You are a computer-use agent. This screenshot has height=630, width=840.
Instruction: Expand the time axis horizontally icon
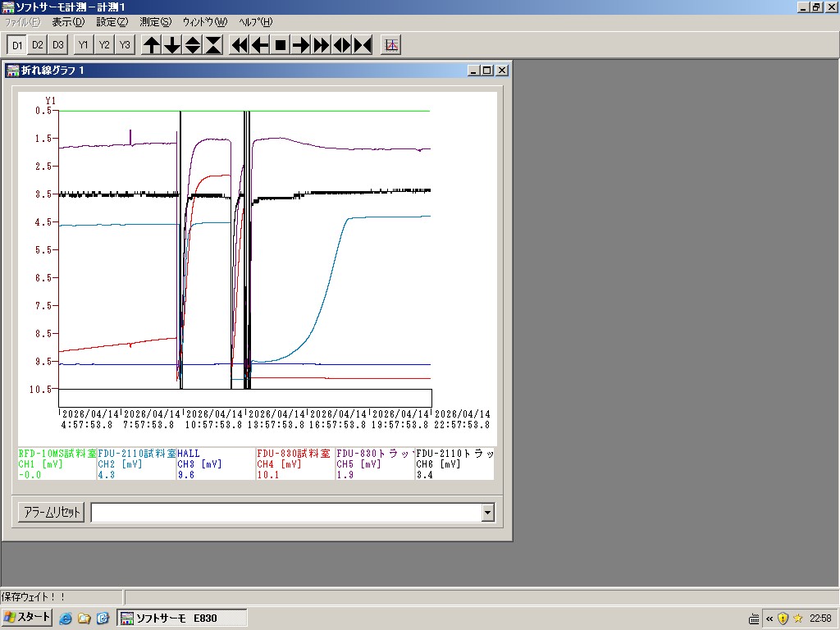coord(342,45)
